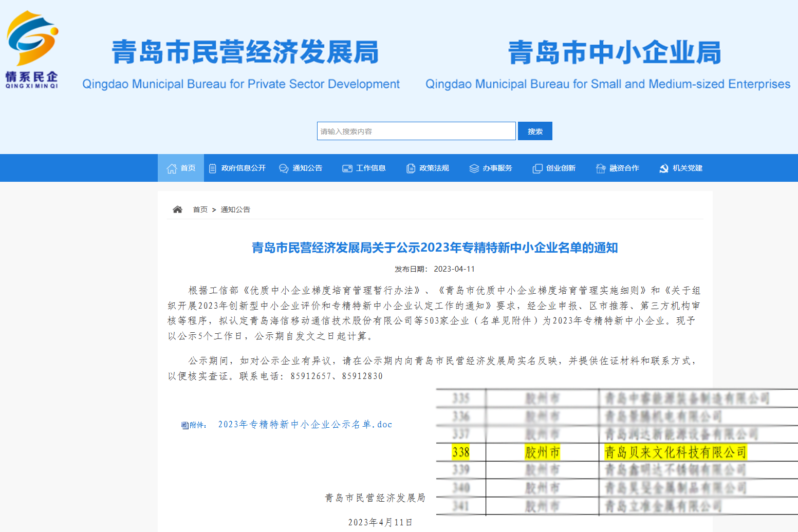Select the 政府信息公开 document icon

point(213,168)
